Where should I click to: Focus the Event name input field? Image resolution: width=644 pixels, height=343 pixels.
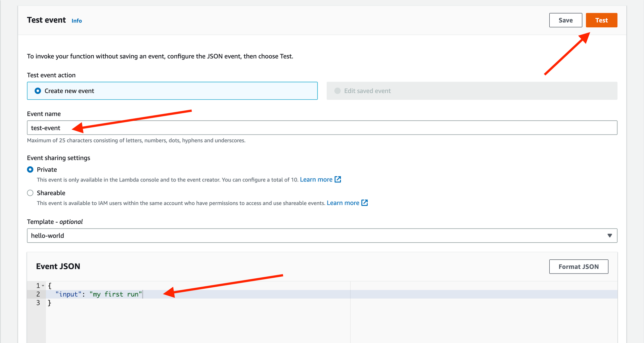point(322,128)
